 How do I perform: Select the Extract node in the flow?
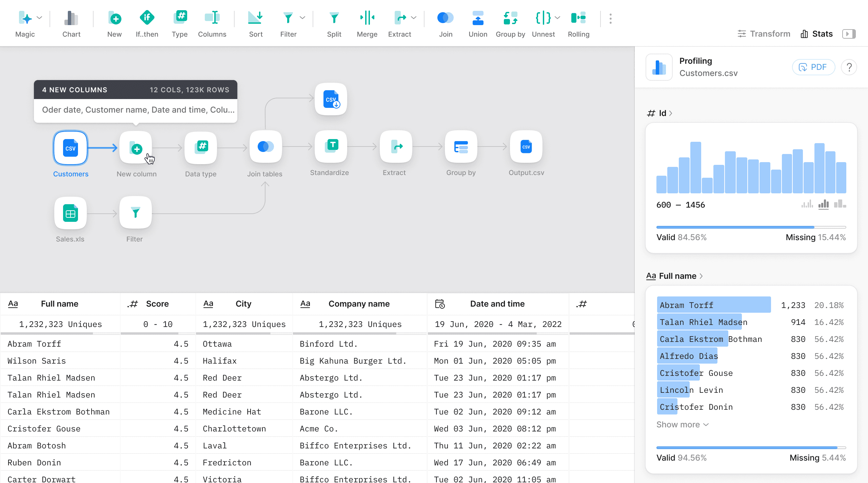click(x=396, y=147)
